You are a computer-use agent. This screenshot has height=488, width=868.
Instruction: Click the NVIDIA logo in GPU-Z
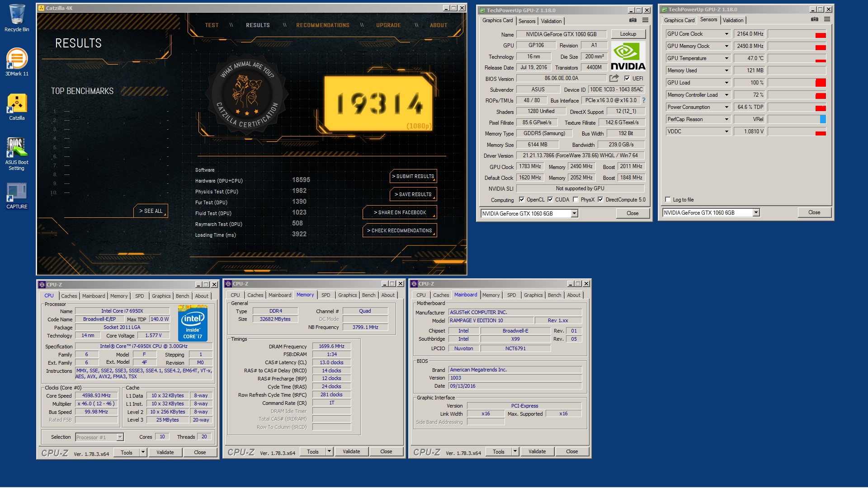pos(628,56)
